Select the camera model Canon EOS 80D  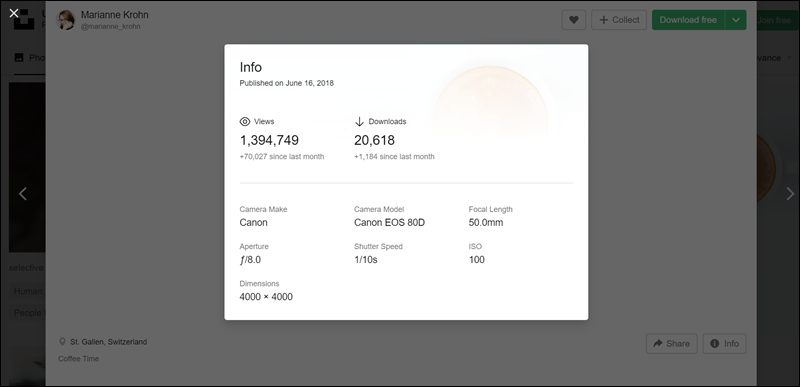click(389, 222)
